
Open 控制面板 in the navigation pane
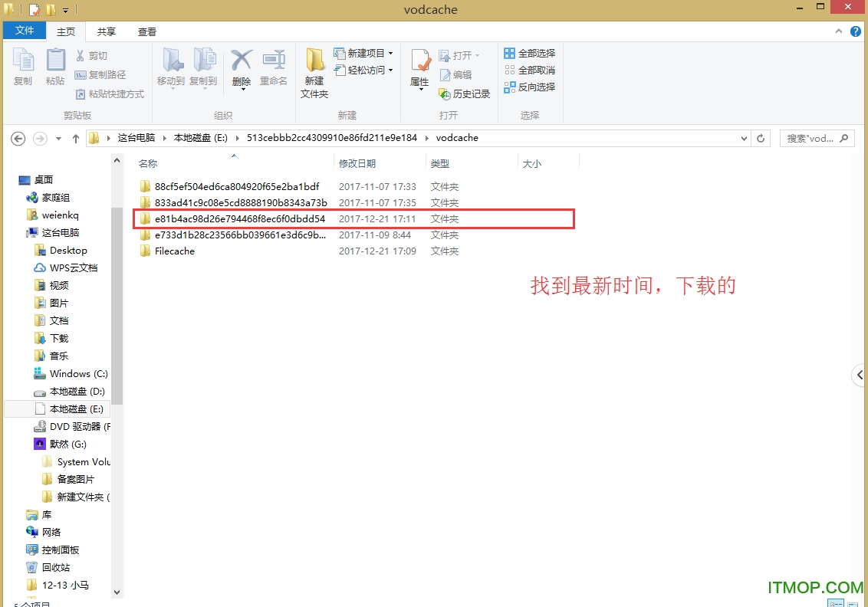53,550
